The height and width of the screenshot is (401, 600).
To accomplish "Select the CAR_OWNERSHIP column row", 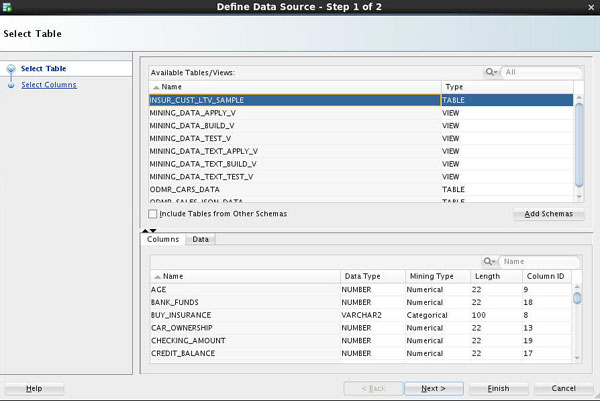I will 361,328.
